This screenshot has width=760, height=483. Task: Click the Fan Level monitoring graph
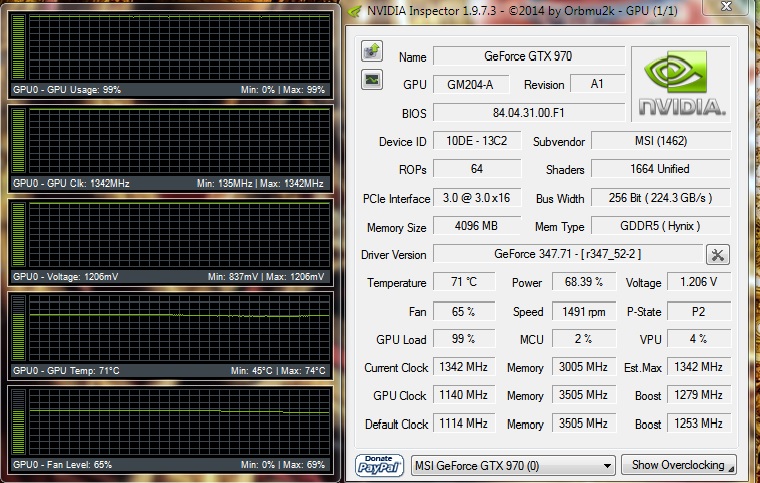point(179,422)
